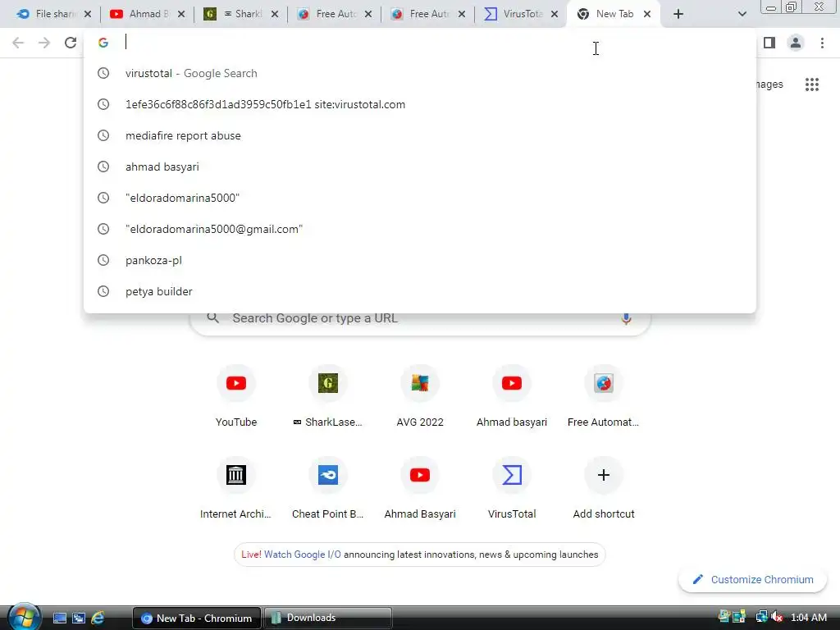Close the VirusTotal tab
Screen dimensions: 840x630
555,14
